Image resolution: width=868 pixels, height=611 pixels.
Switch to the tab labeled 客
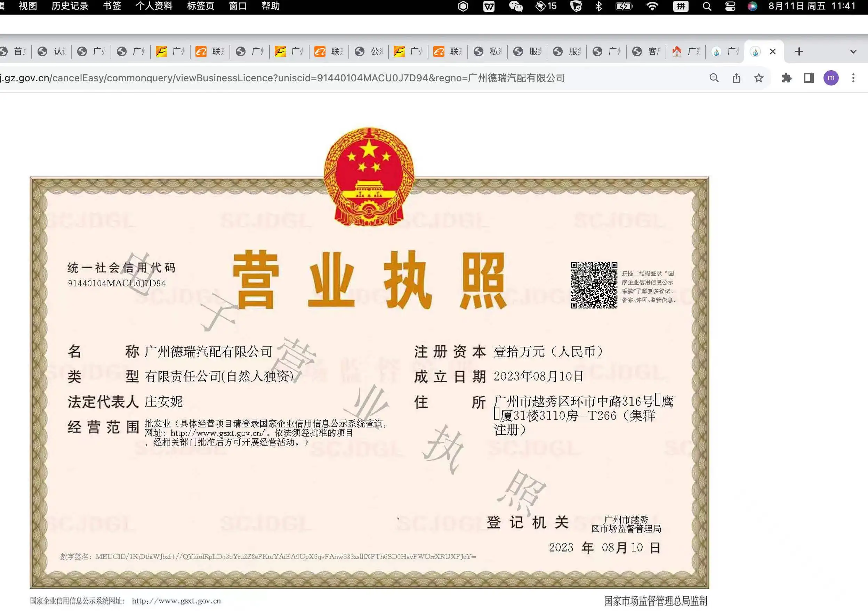coord(646,52)
